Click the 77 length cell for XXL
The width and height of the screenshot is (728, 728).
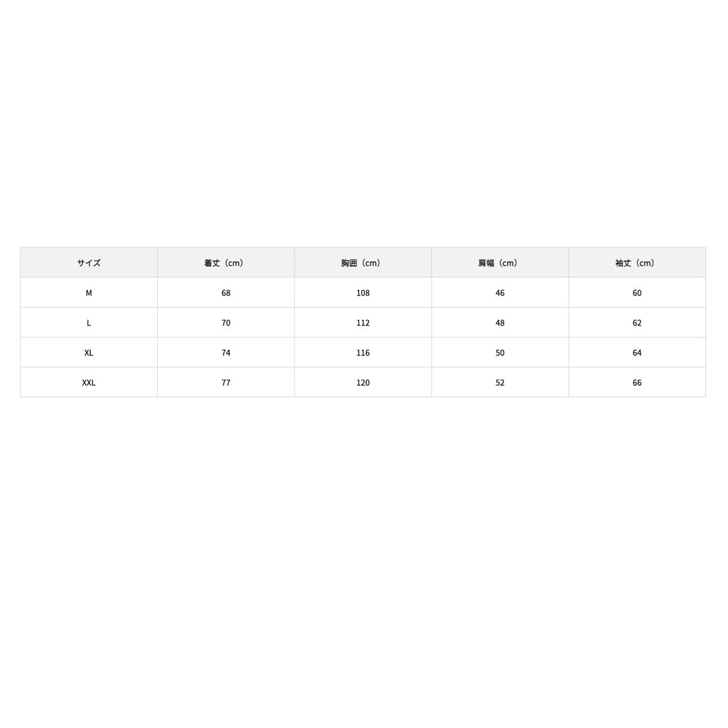[x=226, y=382]
